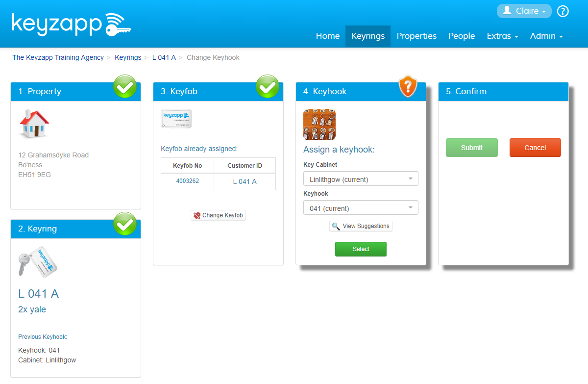Open the Properties tab
The width and height of the screenshot is (588, 384).
(x=416, y=36)
